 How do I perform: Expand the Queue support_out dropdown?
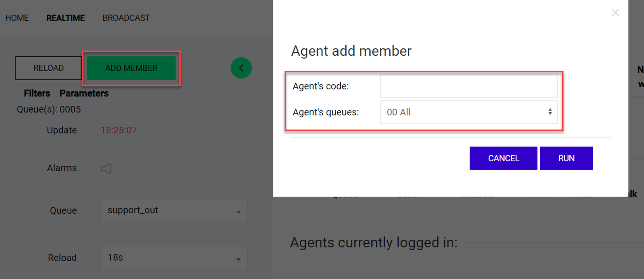pyautogui.click(x=174, y=211)
